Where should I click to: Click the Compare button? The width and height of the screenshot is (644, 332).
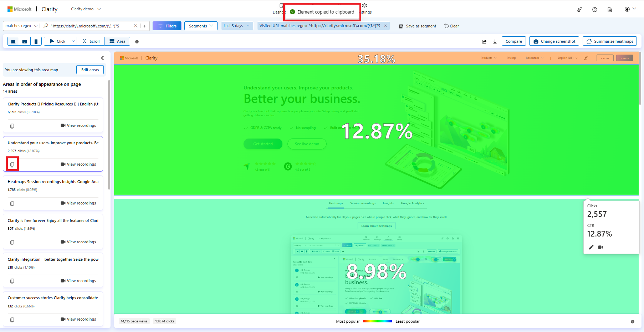click(513, 41)
